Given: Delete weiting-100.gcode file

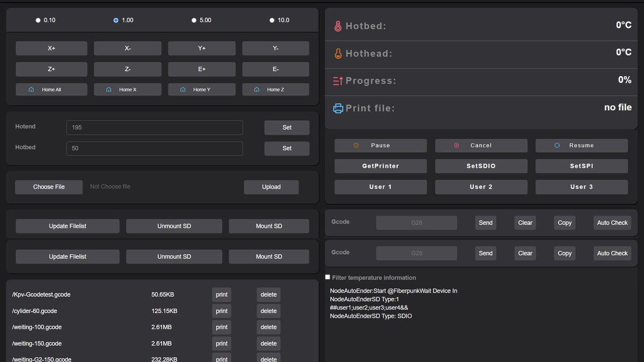Looking at the screenshot, I should click(269, 327).
